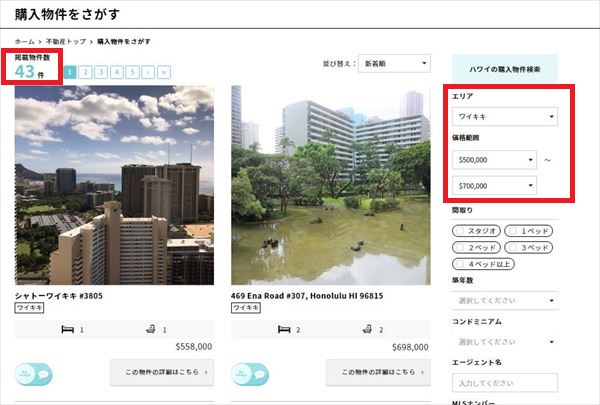Viewport: 600px width, 405px height.
Task: Open minimum price dropdown showing $500,000
Action: click(494, 160)
